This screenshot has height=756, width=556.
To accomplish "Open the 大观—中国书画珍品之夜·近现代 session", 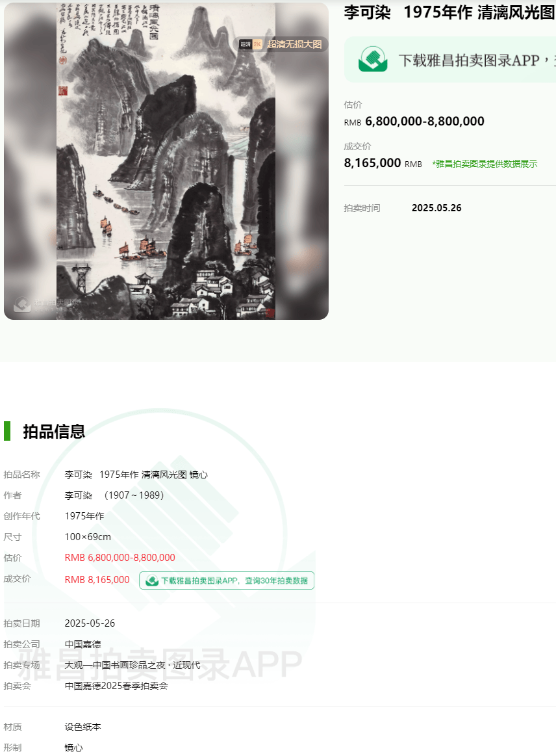I will point(133,665).
